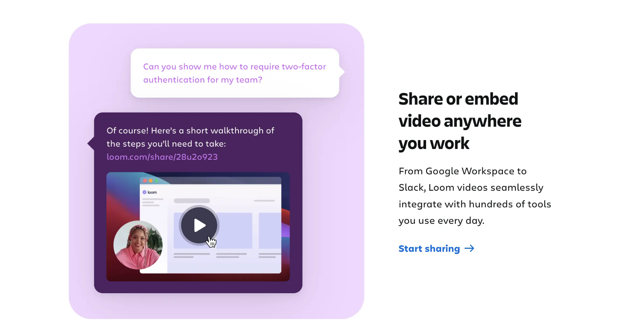Click the loom logo in the video preview

(x=150, y=192)
